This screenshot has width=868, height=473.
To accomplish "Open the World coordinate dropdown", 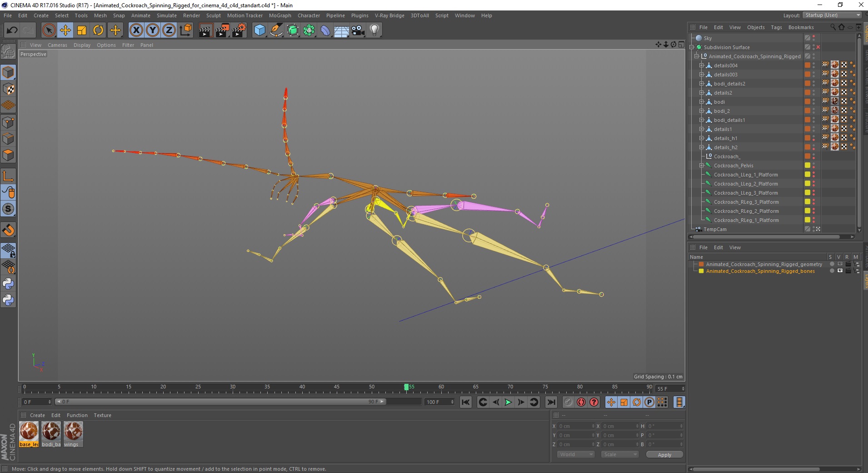I will 576,454.
